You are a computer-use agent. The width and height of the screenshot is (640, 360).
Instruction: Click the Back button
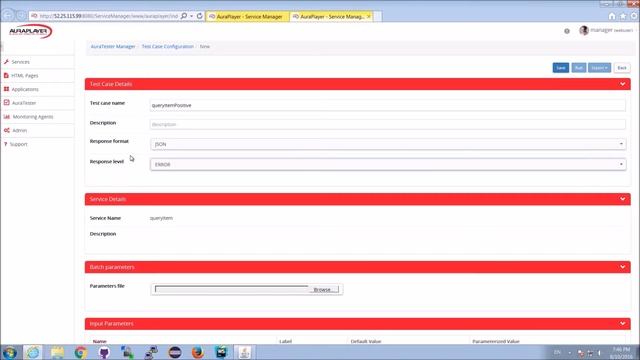click(x=622, y=68)
